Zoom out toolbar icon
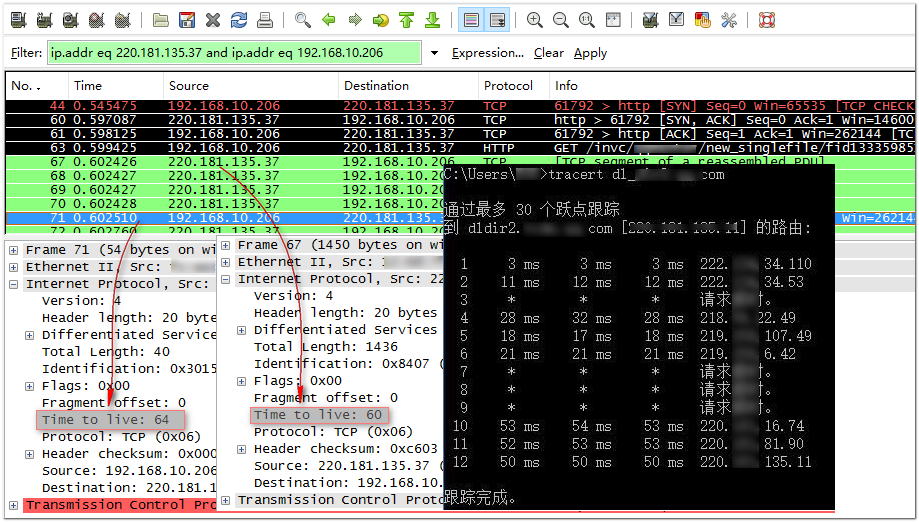 click(x=560, y=21)
